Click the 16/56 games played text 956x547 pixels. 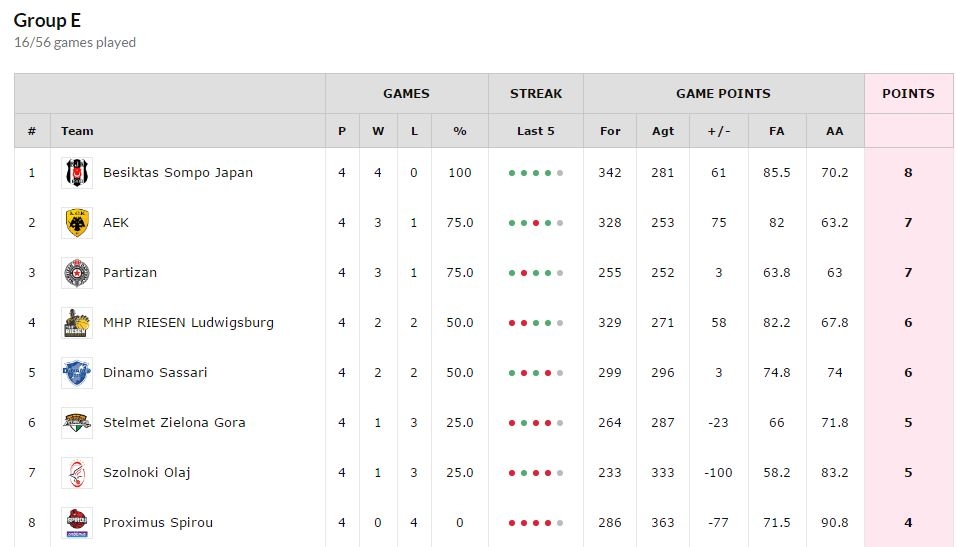pyautogui.click(x=74, y=43)
